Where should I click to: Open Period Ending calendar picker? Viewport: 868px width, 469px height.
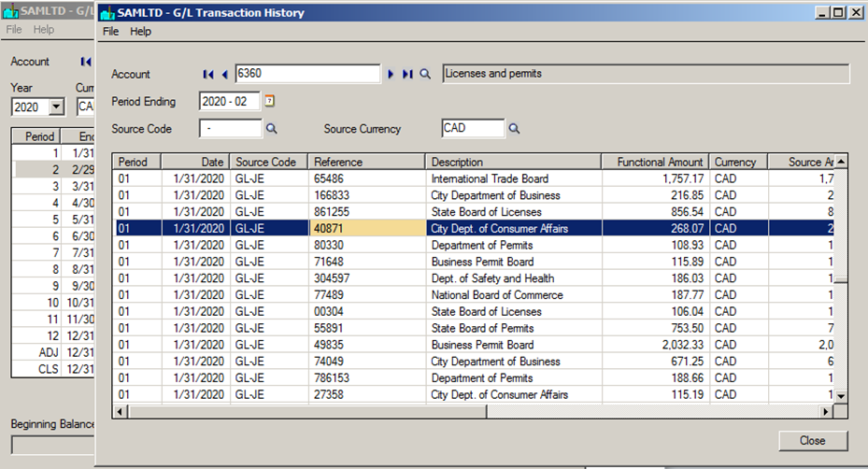point(270,101)
